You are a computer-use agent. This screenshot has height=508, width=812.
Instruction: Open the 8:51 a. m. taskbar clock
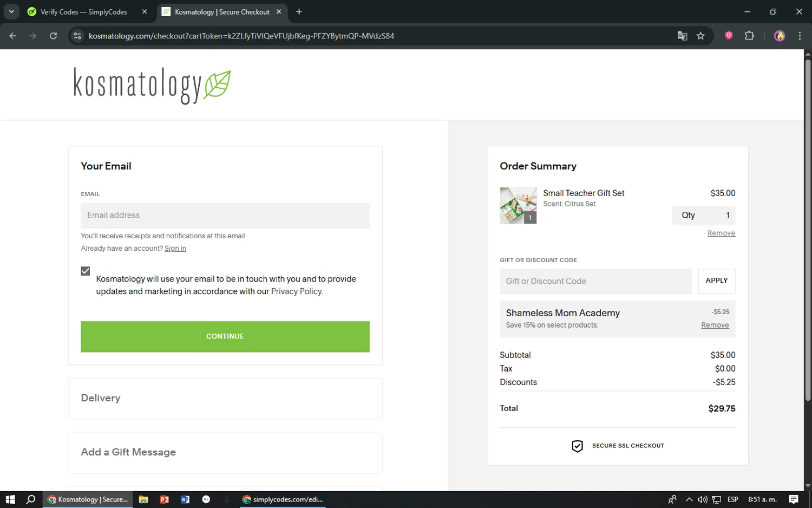(762, 499)
